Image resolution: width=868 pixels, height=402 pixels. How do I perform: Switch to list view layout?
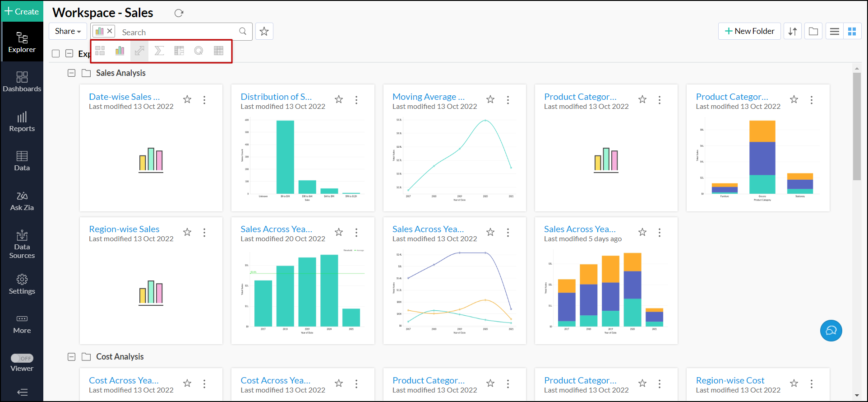835,31
